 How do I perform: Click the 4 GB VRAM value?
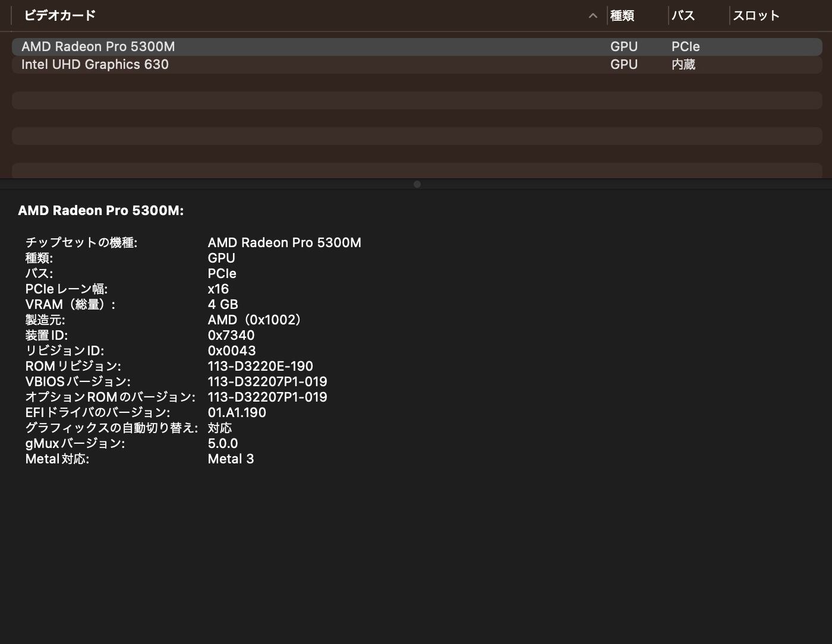pos(223,305)
